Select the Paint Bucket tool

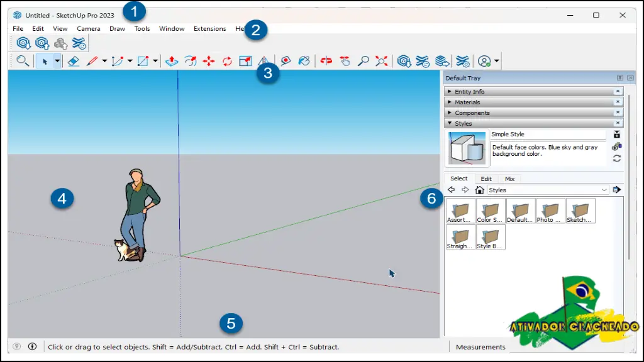(304, 61)
